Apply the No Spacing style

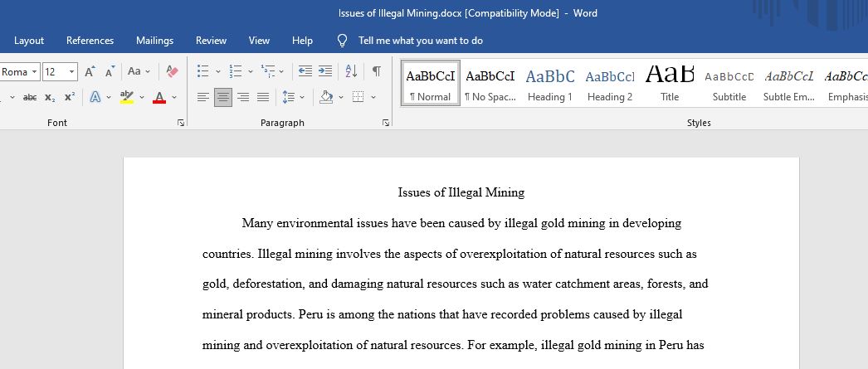(x=490, y=83)
